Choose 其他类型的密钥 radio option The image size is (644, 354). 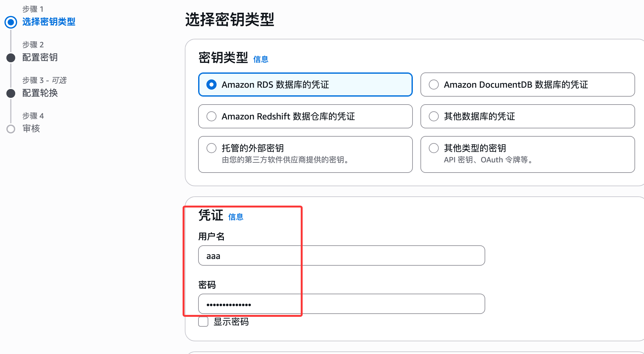click(434, 148)
